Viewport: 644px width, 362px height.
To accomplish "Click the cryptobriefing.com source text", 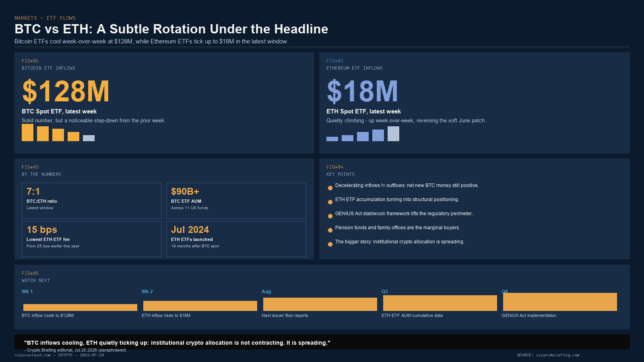I will (x=548, y=355).
